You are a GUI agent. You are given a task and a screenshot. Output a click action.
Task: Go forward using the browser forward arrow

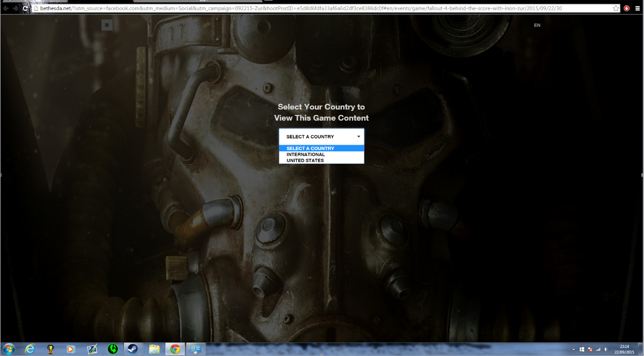(x=16, y=8)
